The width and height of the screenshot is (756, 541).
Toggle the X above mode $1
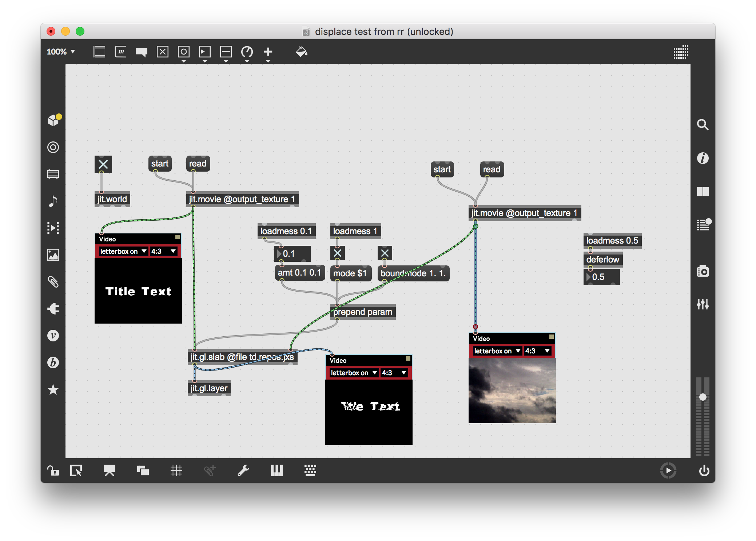point(338,253)
